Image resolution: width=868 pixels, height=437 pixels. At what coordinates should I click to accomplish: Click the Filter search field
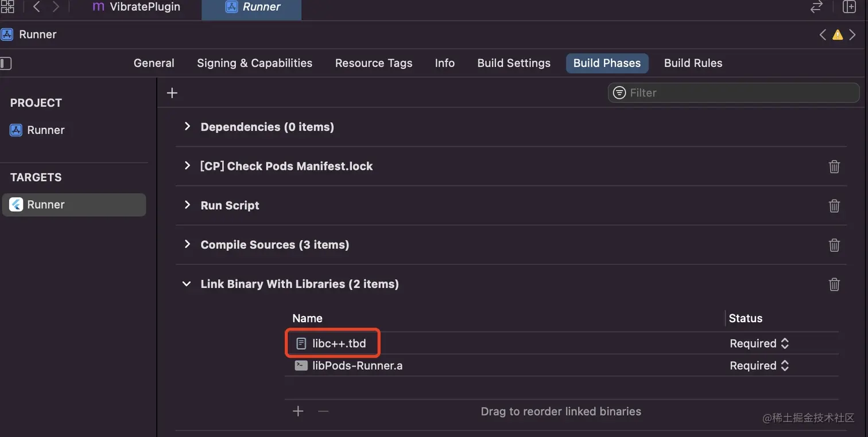pyautogui.click(x=734, y=93)
